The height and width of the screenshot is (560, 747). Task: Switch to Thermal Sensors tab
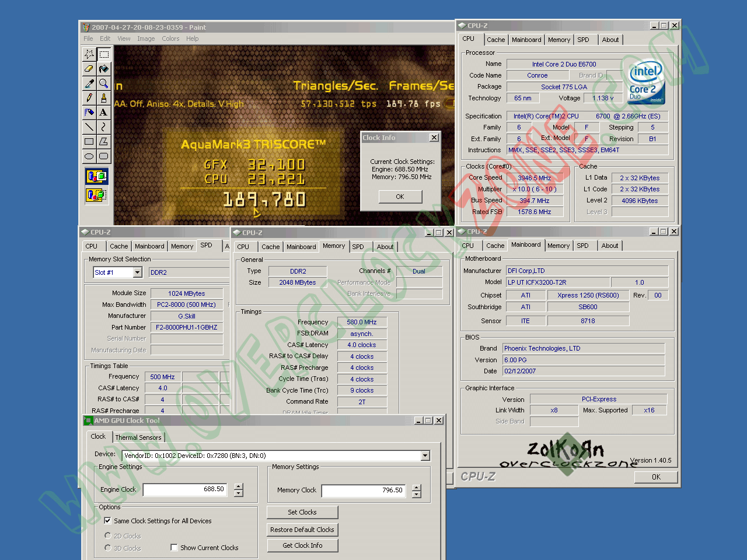(138, 437)
